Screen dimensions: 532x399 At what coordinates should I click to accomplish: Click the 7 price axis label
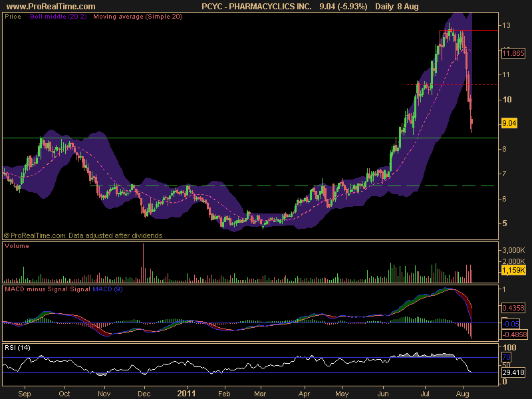point(505,174)
